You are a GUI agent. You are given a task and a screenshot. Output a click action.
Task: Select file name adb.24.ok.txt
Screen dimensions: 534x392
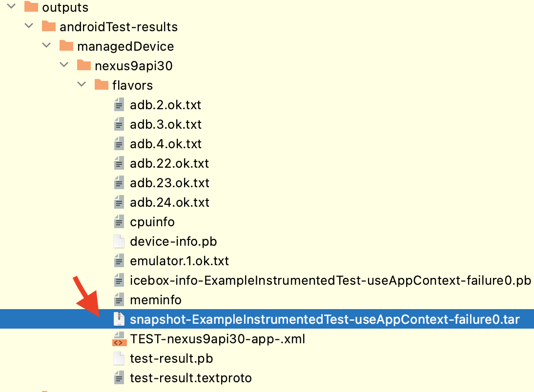[x=169, y=202]
